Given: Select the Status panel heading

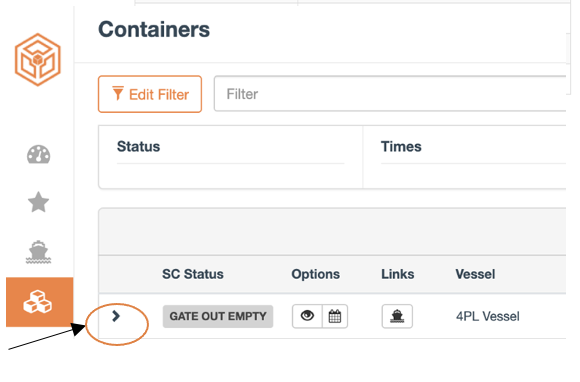Looking at the screenshot, I should coord(138,147).
